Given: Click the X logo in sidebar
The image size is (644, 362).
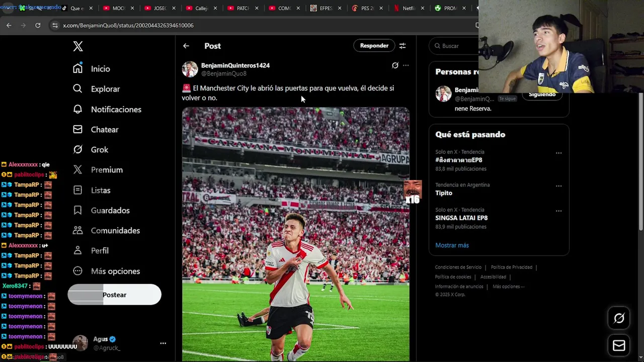Looking at the screenshot, I should click(x=77, y=46).
